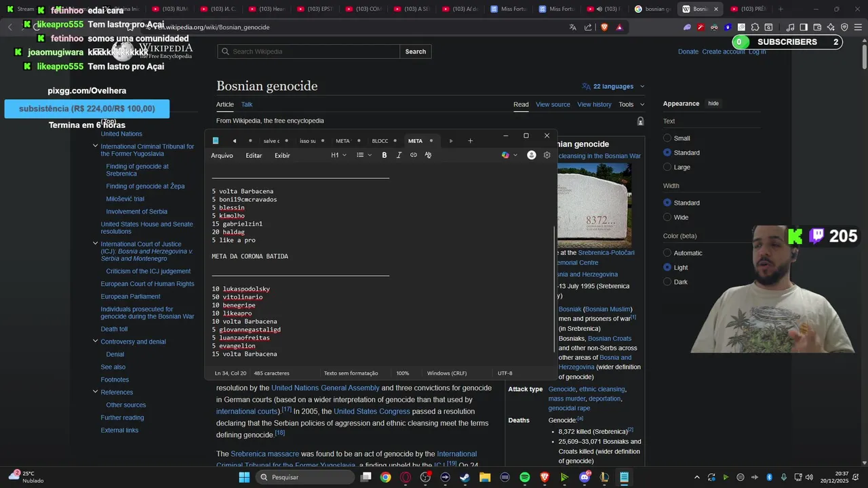Collapse Controversy and denial contents section

(x=95, y=342)
